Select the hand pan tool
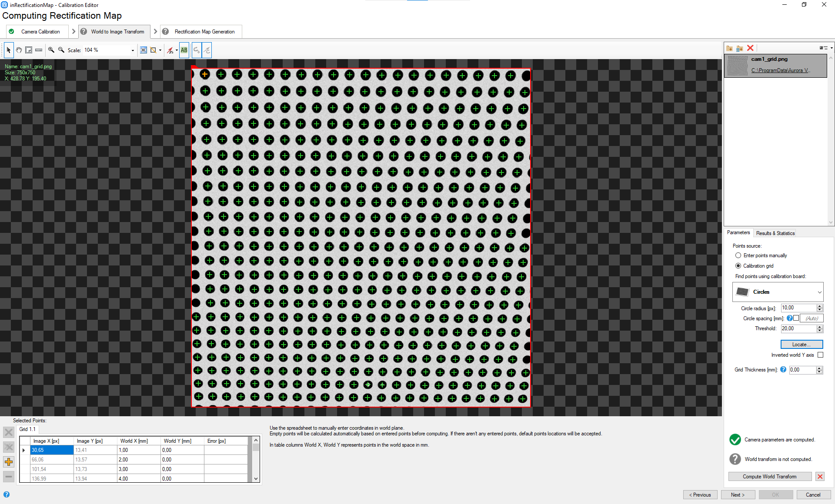The image size is (835, 504). point(19,50)
